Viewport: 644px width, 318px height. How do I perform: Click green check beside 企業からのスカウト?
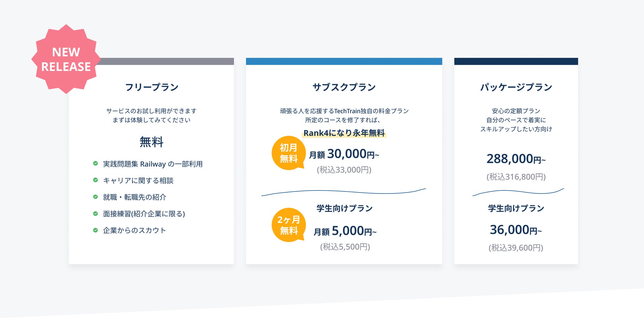pyautogui.click(x=95, y=230)
